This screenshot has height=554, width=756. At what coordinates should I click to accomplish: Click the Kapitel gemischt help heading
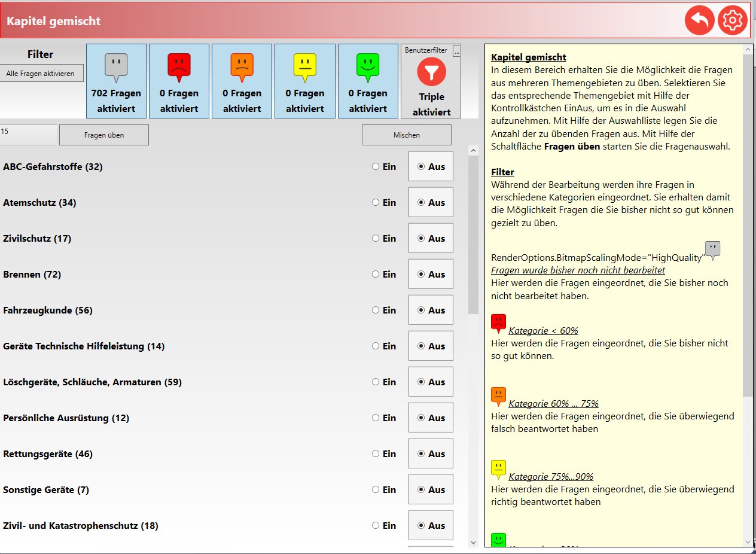tap(529, 57)
